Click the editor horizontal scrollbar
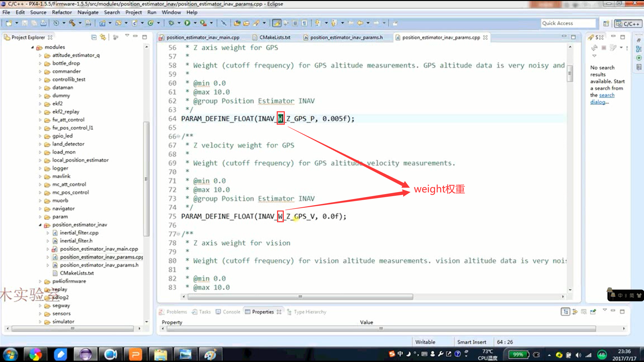Viewport: 644px width, 362px height. point(300,297)
